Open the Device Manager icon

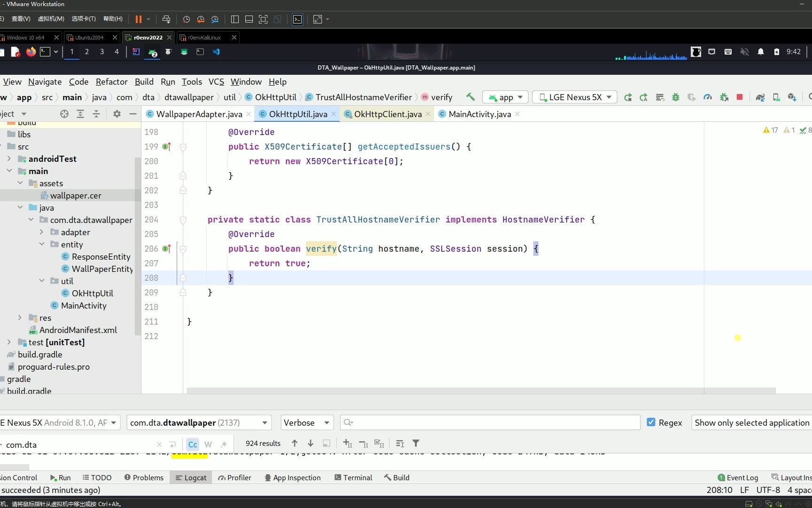pos(776,97)
